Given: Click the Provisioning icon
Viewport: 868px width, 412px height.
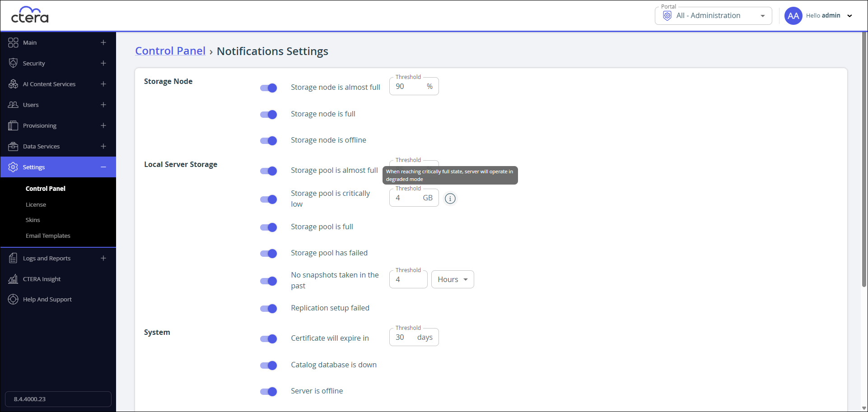Looking at the screenshot, I should (13, 125).
